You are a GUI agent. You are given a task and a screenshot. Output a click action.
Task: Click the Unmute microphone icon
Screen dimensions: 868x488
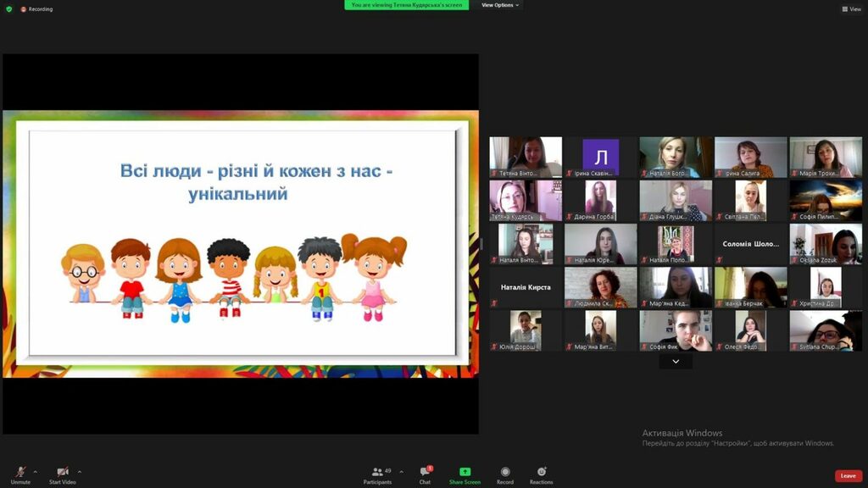click(20, 472)
